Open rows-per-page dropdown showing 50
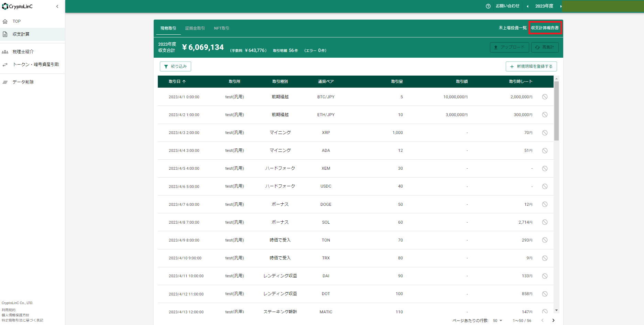Viewport: 644px width, 325px height. pyautogui.click(x=498, y=321)
